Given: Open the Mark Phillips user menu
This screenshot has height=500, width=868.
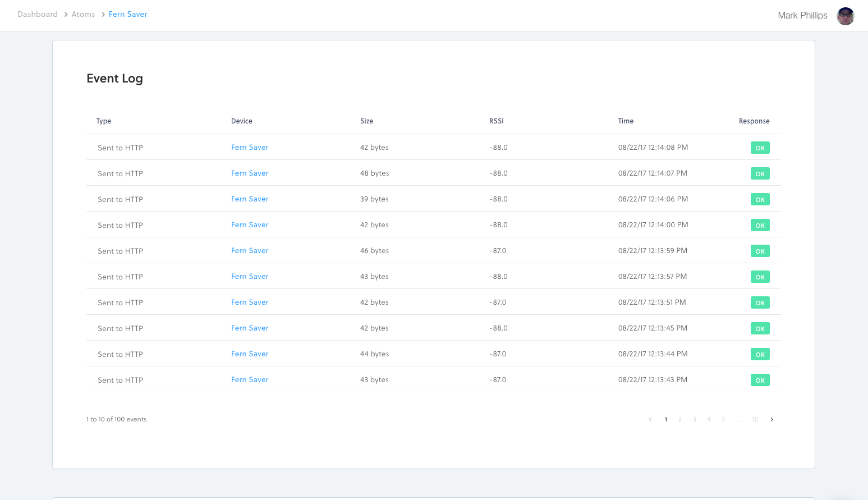Looking at the screenshot, I should (x=802, y=16).
